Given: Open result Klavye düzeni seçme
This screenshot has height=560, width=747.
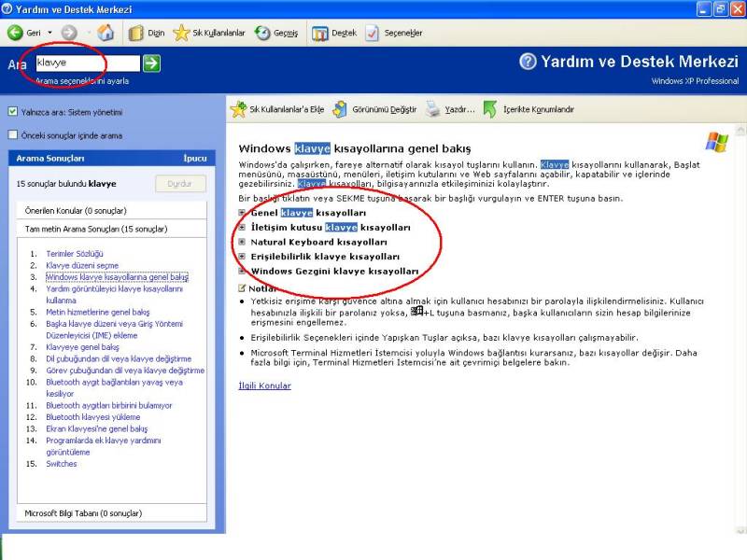Looking at the screenshot, I should click(x=82, y=265).
